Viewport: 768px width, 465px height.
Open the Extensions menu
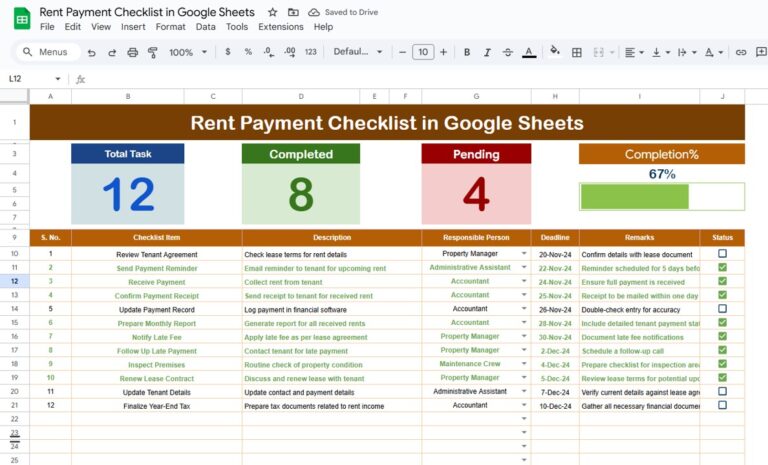coord(281,27)
